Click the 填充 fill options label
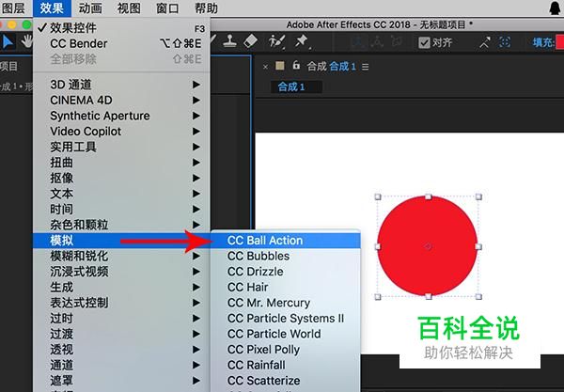Screen dimensions: 564x392 tap(543, 43)
